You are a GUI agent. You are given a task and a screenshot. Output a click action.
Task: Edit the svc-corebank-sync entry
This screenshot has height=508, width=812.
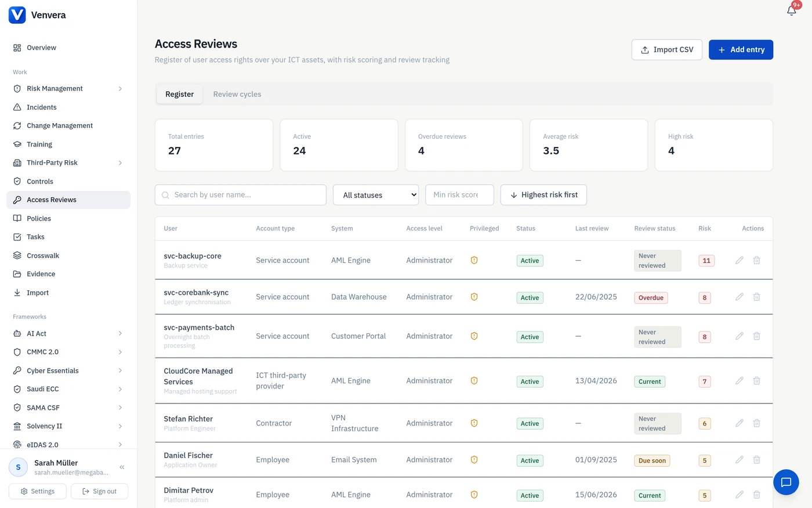point(739,297)
